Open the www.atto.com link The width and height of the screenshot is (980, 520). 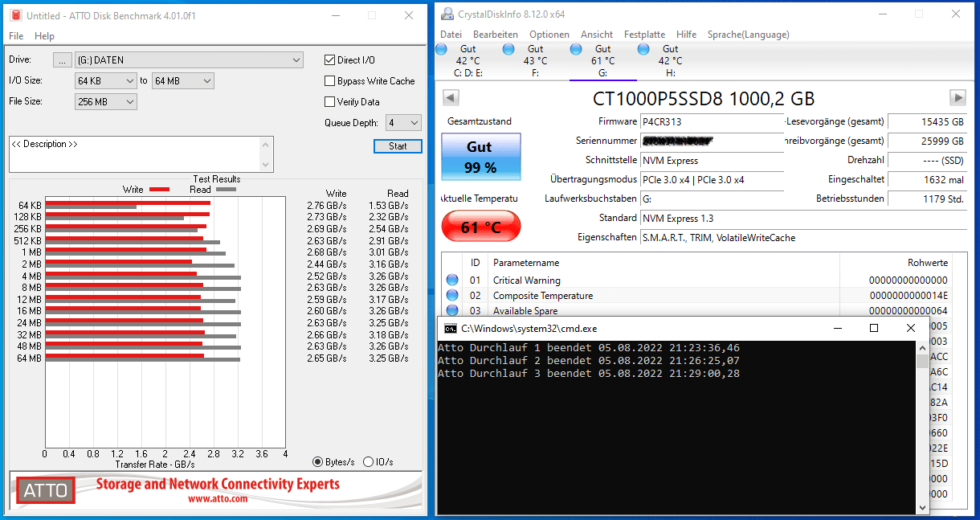pyautogui.click(x=218, y=498)
